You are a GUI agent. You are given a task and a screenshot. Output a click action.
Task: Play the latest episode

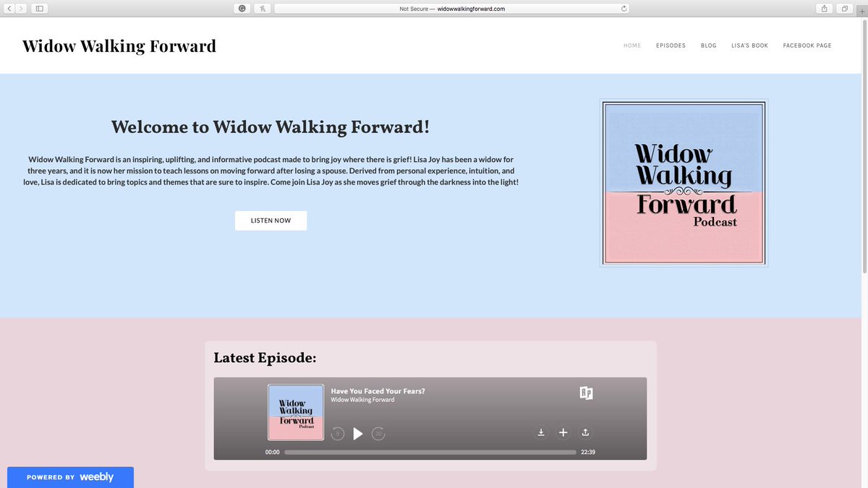pyautogui.click(x=358, y=433)
